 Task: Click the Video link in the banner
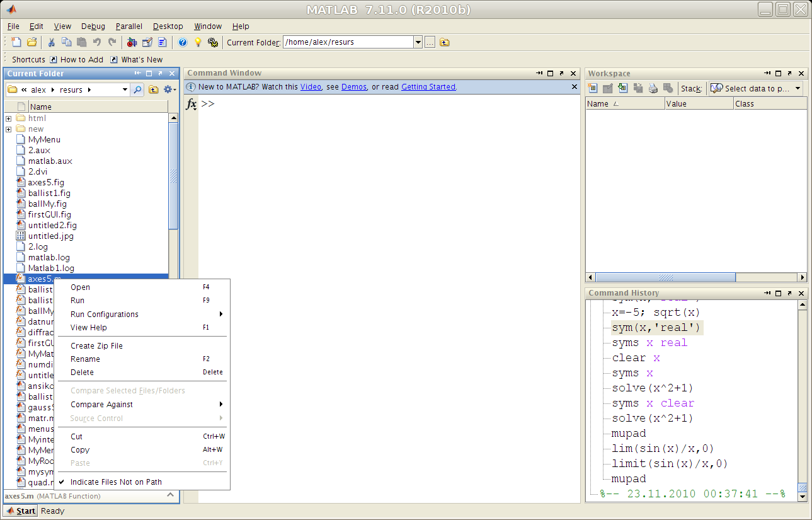(311, 86)
